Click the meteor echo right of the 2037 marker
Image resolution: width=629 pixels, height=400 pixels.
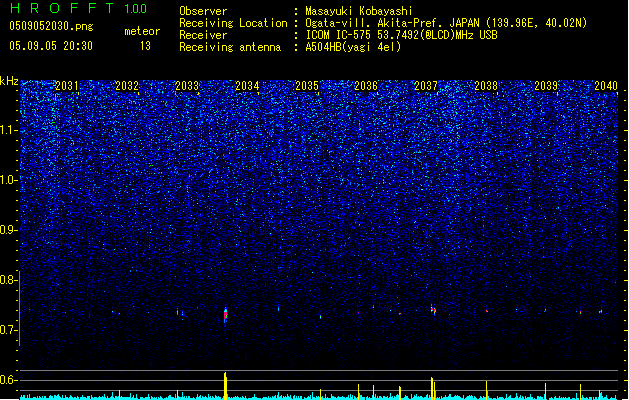pyautogui.click(x=433, y=309)
